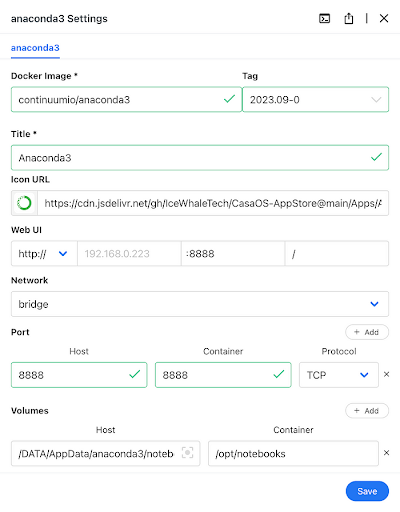
Task: Save the anaconda3 settings
Action: pos(367,491)
